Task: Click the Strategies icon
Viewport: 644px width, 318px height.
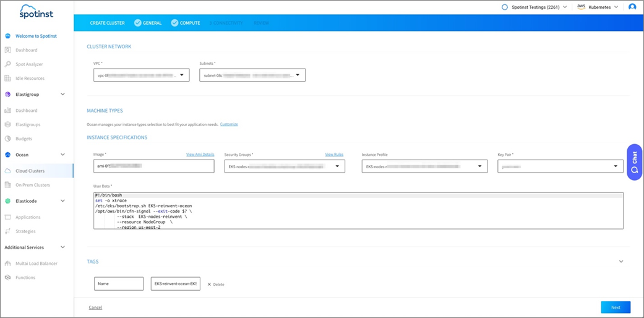Action: [7, 231]
